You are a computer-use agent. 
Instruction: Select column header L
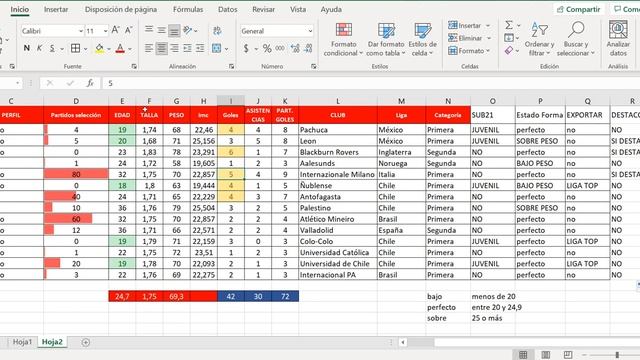point(338,101)
